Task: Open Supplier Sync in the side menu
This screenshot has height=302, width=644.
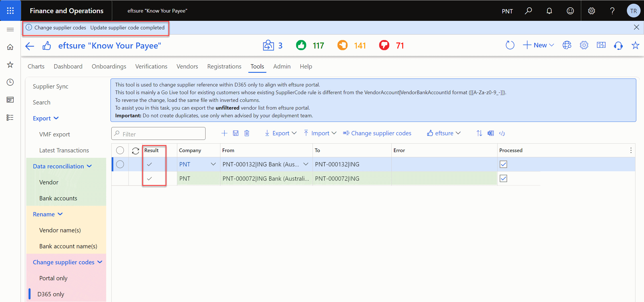Action: [51, 86]
